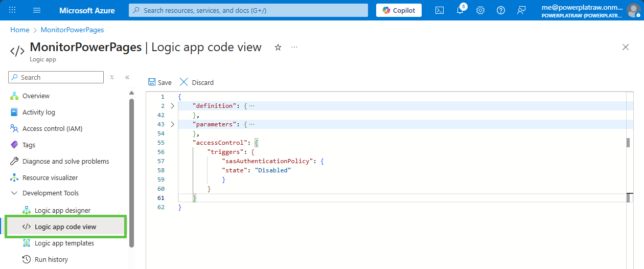644x269 pixels.
Task: Go to Home breadcrumb
Action: (19, 30)
